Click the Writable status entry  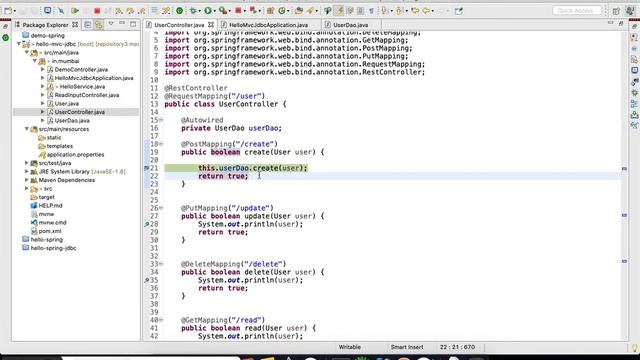click(349, 347)
